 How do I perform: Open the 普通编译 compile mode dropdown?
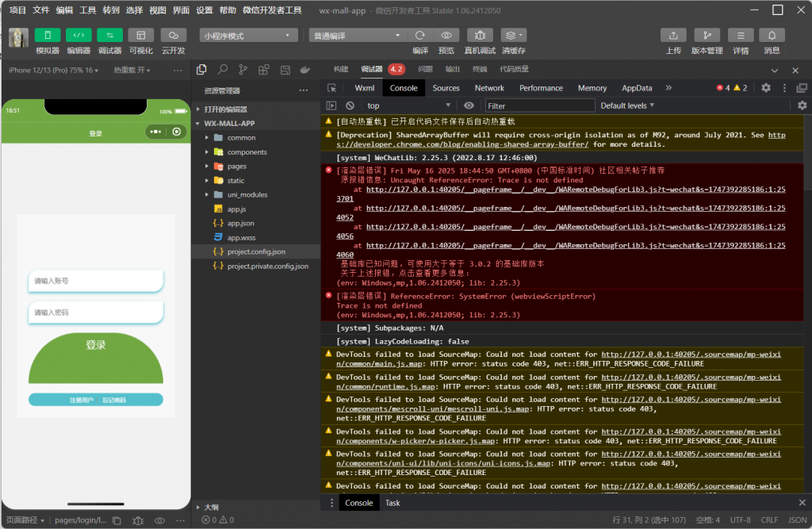(358, 36)
